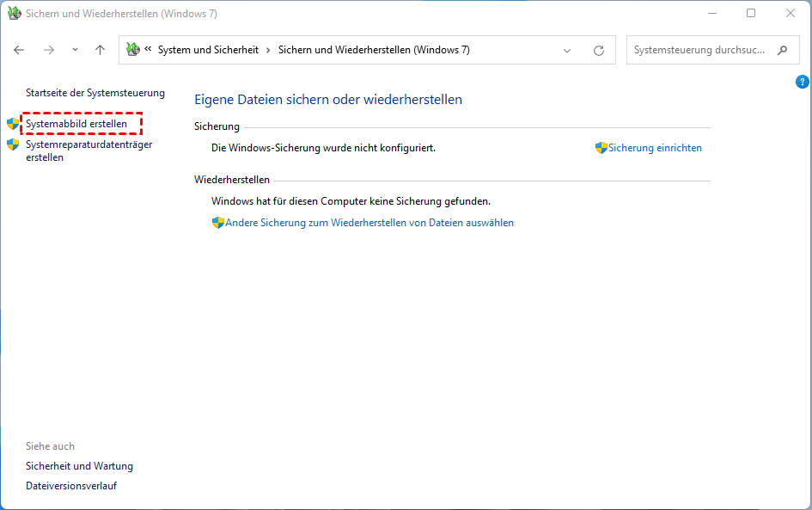This screenshot has width=812, height=510.
Task: Click the shield icon beside Andere Sicherung
Action: pos(218,223)
